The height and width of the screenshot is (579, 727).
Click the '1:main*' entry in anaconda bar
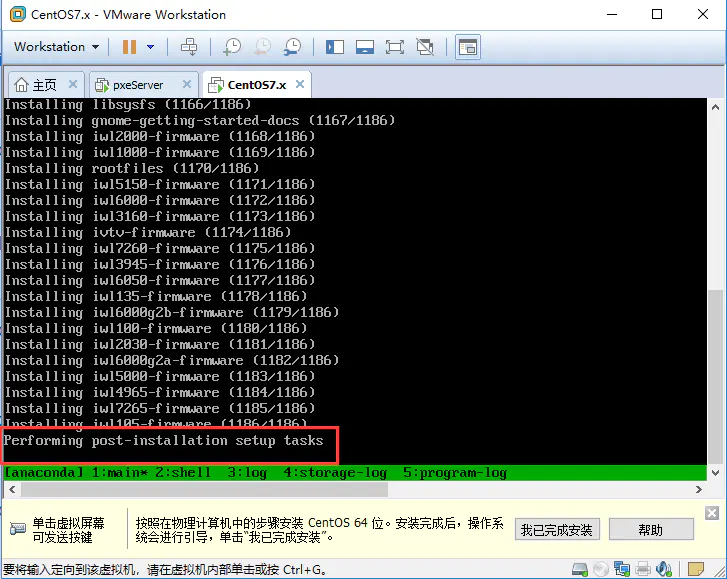click(120, 472)
